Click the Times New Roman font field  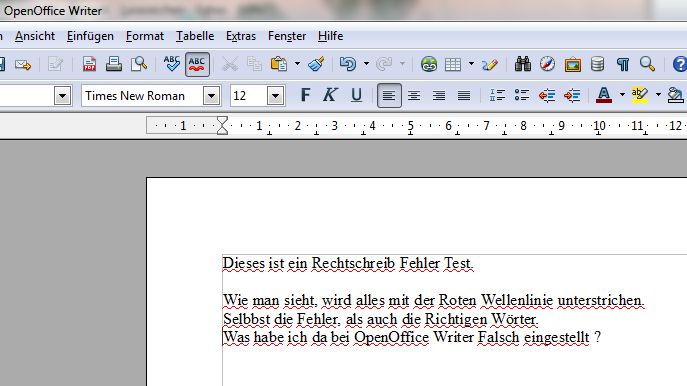(x=142, y=96)
